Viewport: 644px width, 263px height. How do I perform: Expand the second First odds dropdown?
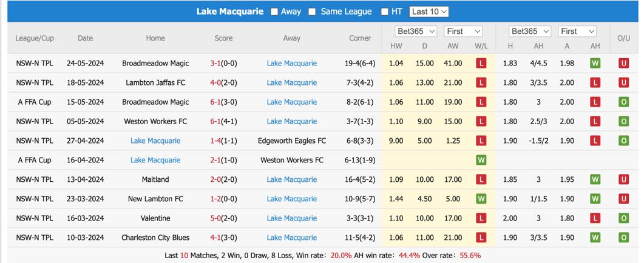pos(577,31)
